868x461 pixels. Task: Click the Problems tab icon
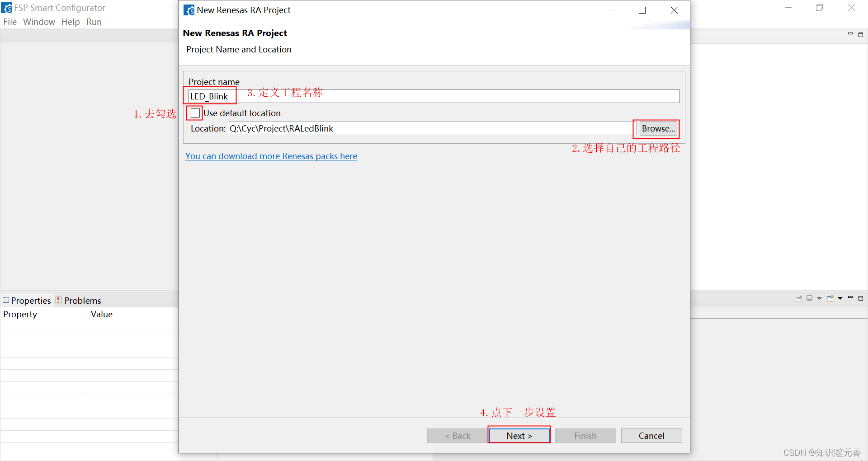(x=59, y=300)
